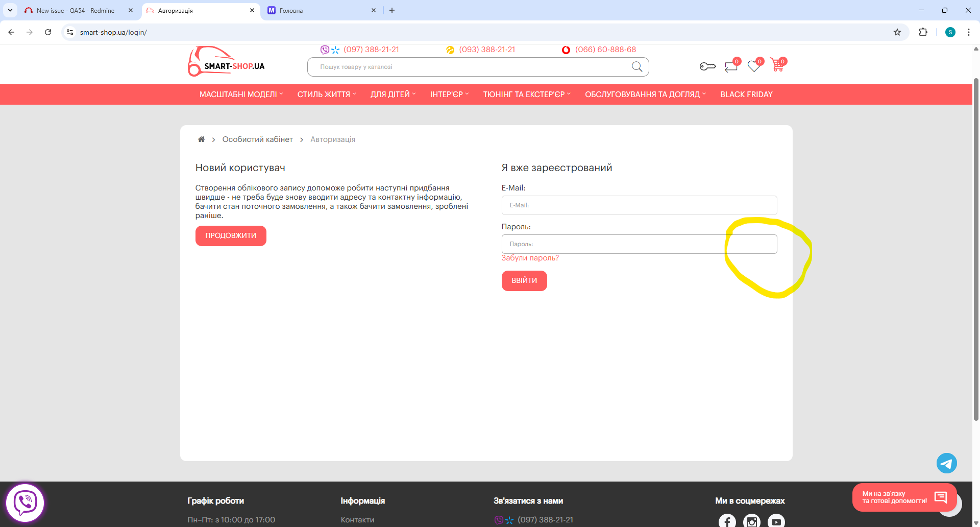The image size is (980, 527).
Task: Click the search magnifier icon
Action: tap(637, 67)
